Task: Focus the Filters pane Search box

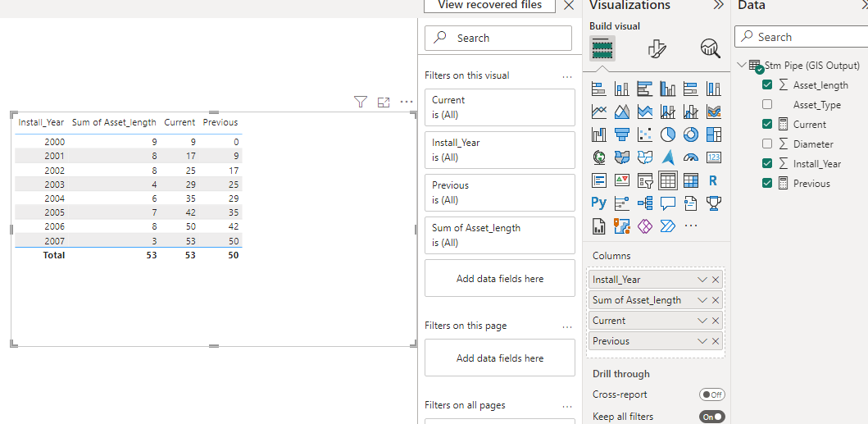Action: pos(498,38)
